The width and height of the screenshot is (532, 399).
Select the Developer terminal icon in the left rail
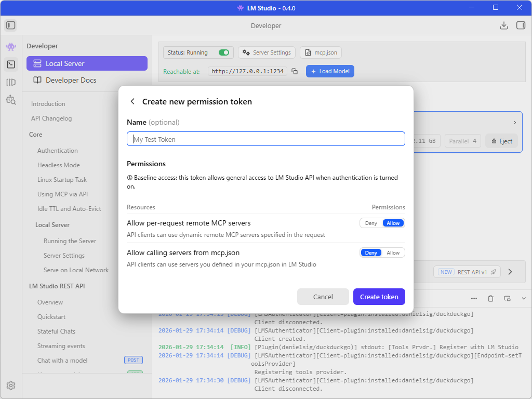pyautogui.click(x=10, y=64)
